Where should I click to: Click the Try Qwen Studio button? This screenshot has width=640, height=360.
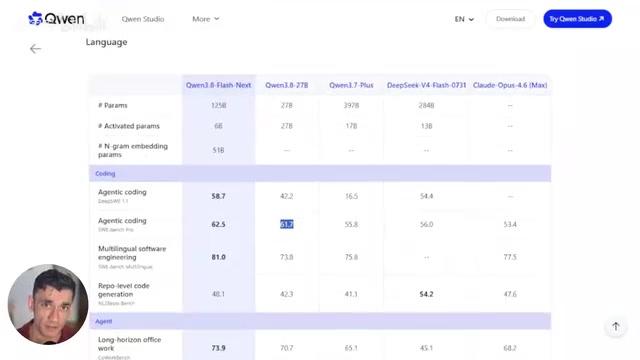click(577, 19)
